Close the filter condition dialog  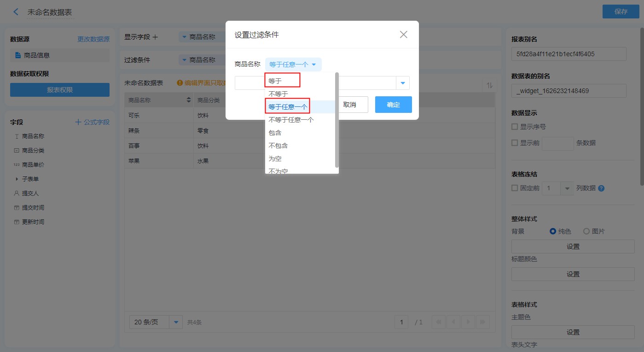click(x=403, y=35)
